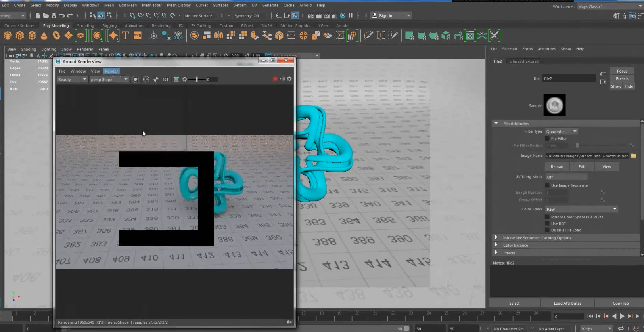Open the viewport Lighting menu
The width and height of the screenshot is (644, 332).
[x=49, y=49]
